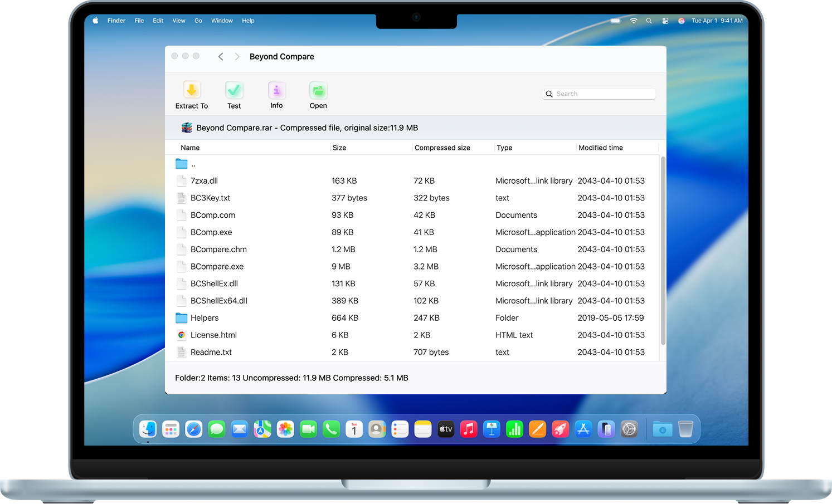Click the Open toolbar icon
The width and height of the screenshot is (832, 504).
click(318, 90)
